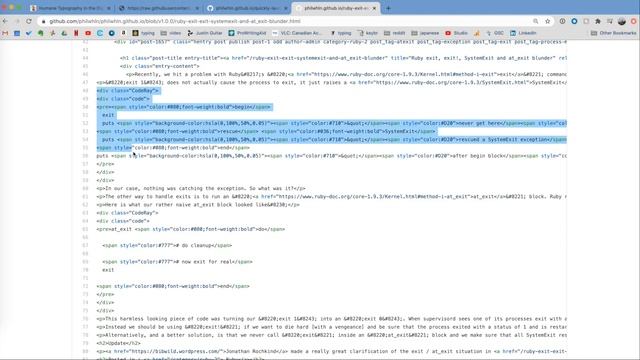Screen dimensions: 640x360
Task: Click the circled-i extension icon in toolbar
Action: click(562, 21)
